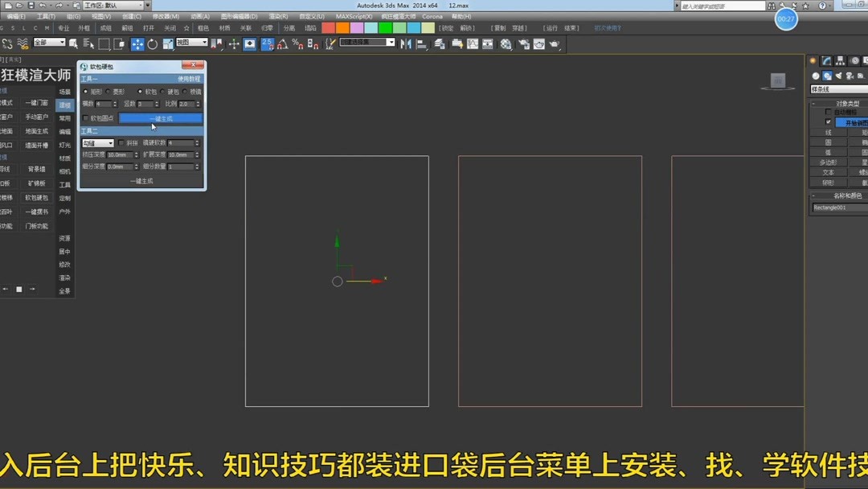
Task: Enable the 自动栅格 checkbox
Action: (827, 112)
